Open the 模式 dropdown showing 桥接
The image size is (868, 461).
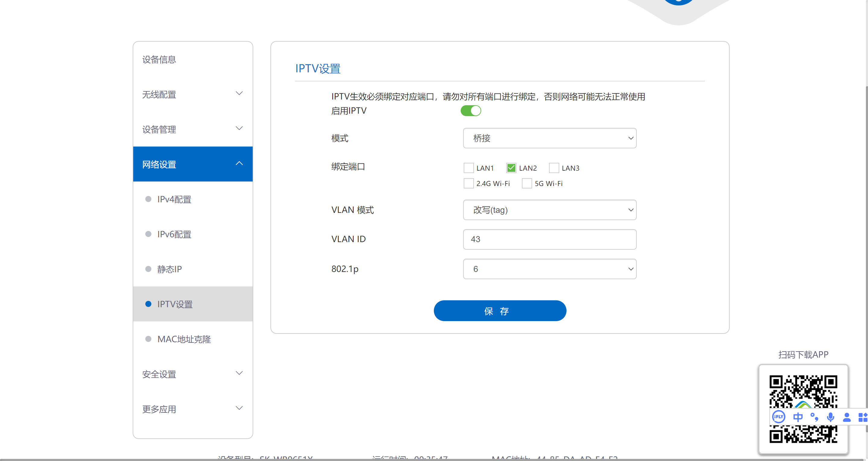[x=550, y=138]
